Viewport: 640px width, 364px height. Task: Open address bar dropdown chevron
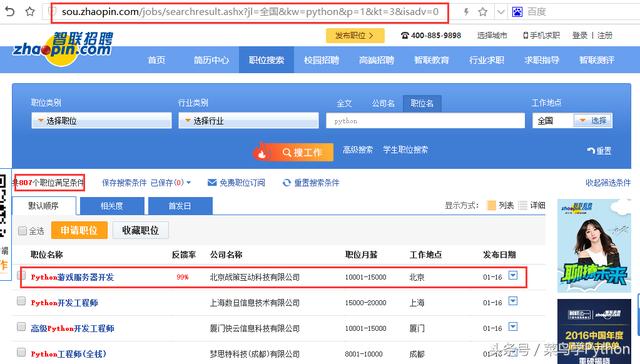click(501, 12)
